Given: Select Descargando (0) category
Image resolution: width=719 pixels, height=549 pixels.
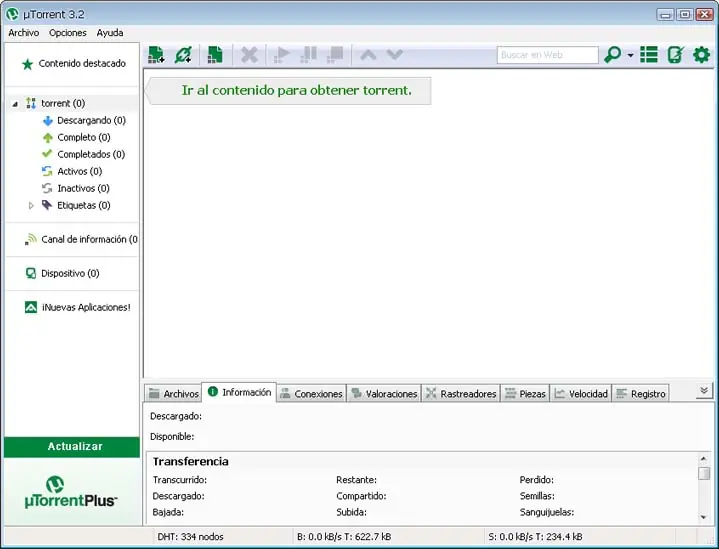Looking at the screenshot, I should (91, 120).
